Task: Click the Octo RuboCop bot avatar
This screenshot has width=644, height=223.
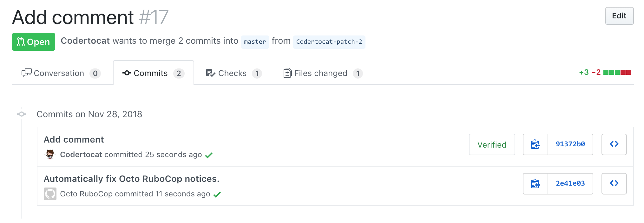Action: 50,194
